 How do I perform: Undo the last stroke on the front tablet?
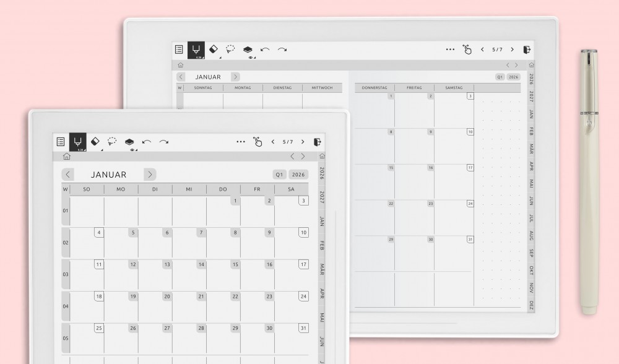(146, 142)
